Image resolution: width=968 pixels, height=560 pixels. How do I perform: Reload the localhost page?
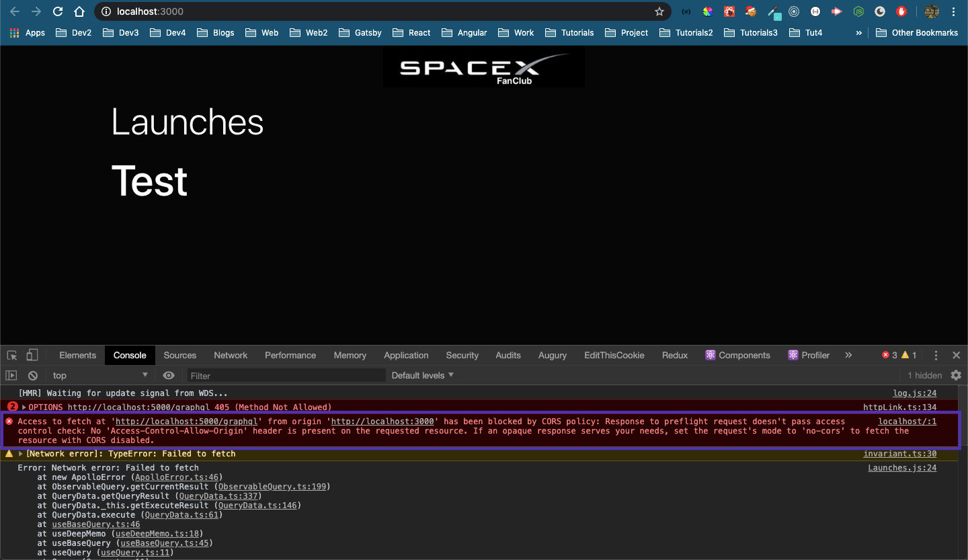coord(58,11)
